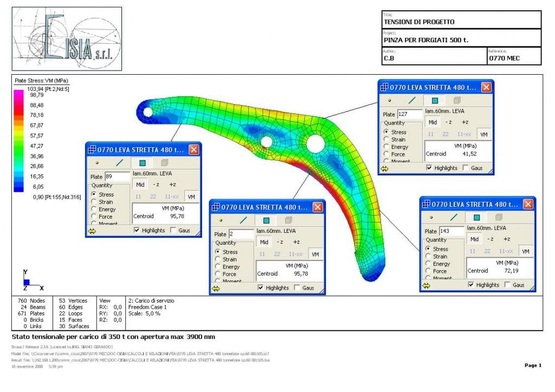Select Energy quantity in Plate 143 dialog

click(429, 264)
